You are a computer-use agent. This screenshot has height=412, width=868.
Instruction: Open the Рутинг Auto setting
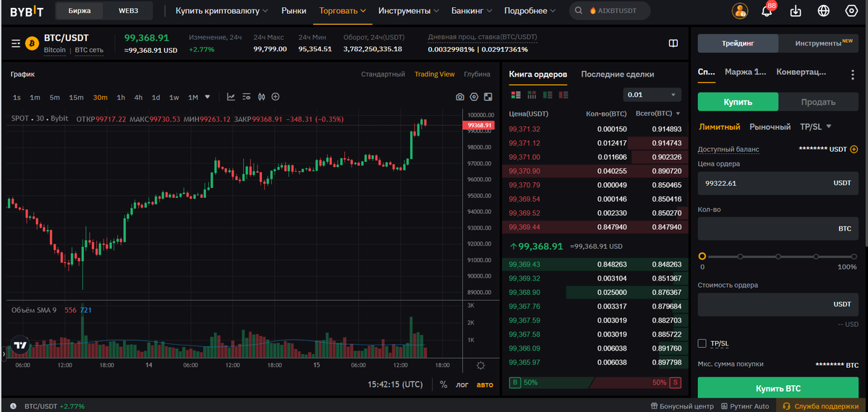click(x=744, y=406)
